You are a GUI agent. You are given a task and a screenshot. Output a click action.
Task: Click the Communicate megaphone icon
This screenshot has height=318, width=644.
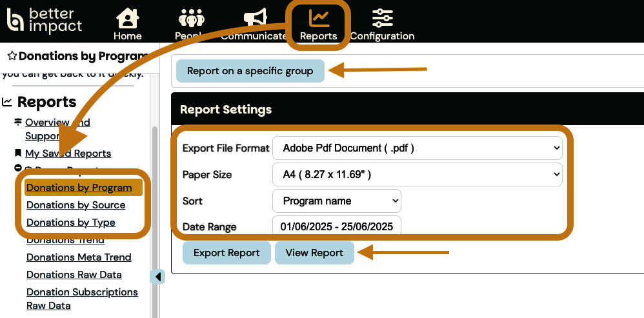point(254,17)
